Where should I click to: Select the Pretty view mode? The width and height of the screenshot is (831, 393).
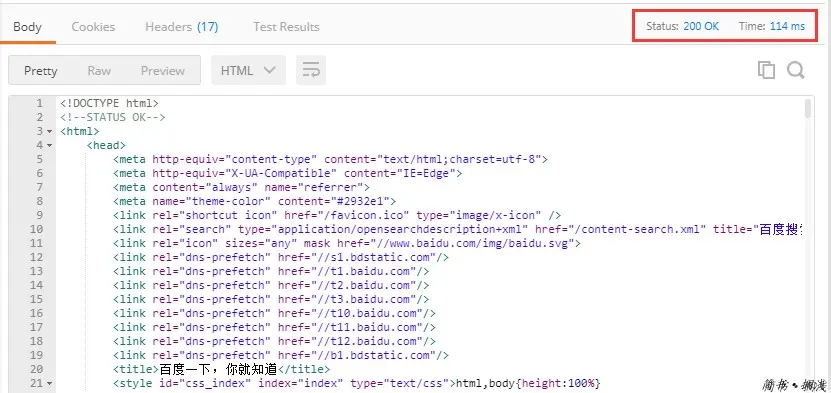click(41, 70)
